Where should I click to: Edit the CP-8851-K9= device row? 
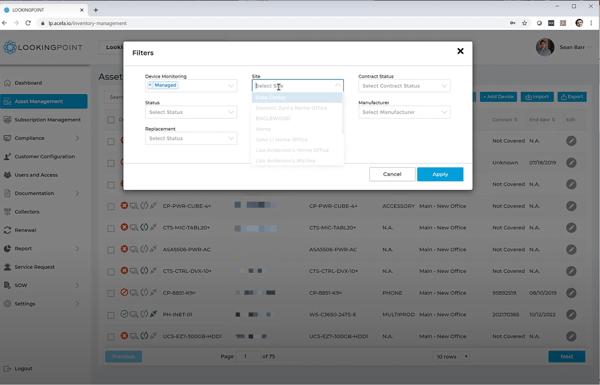(571, 293)
